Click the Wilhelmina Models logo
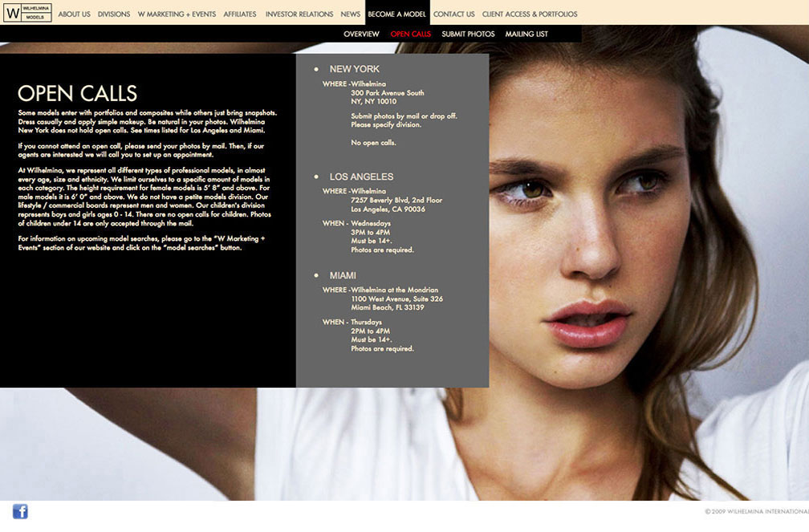 click(28, 13)
